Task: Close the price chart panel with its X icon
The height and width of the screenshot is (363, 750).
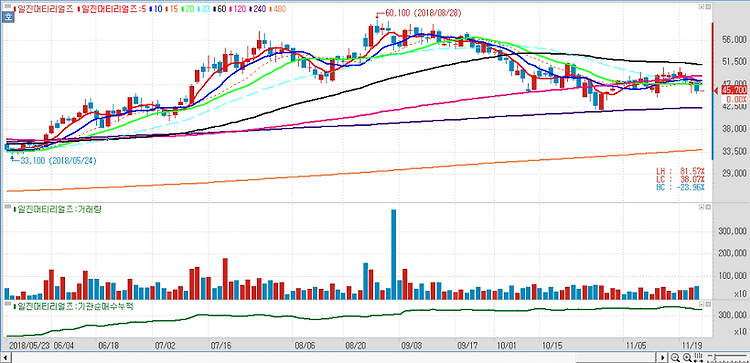Action: pyautogui.click(x=708, y=7)
